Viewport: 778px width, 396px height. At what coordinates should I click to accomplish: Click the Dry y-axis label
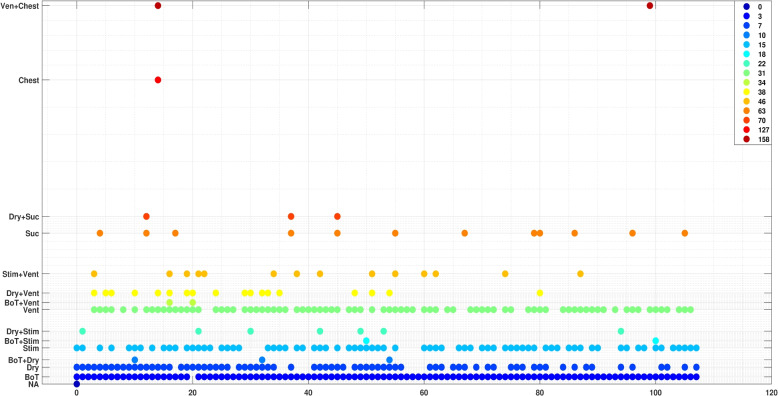pos(32,368)
